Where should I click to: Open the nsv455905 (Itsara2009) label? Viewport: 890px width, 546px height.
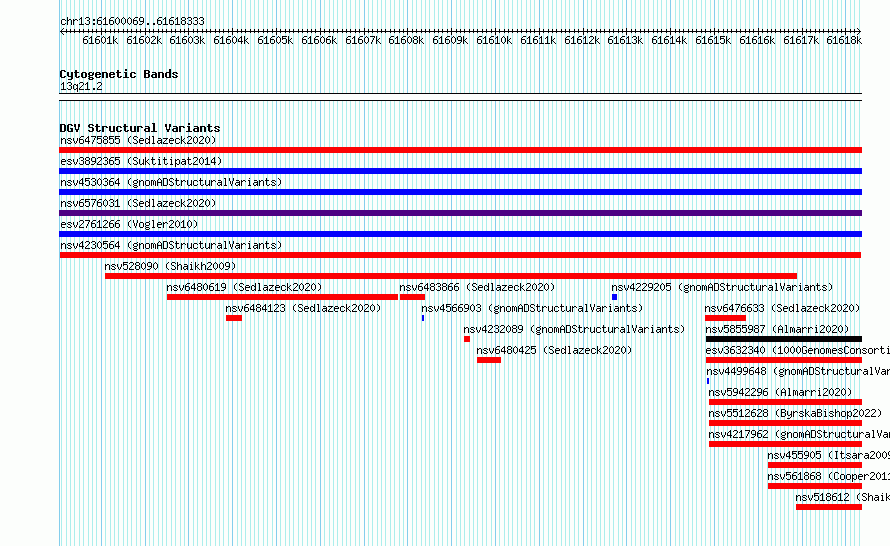[829, 455]
